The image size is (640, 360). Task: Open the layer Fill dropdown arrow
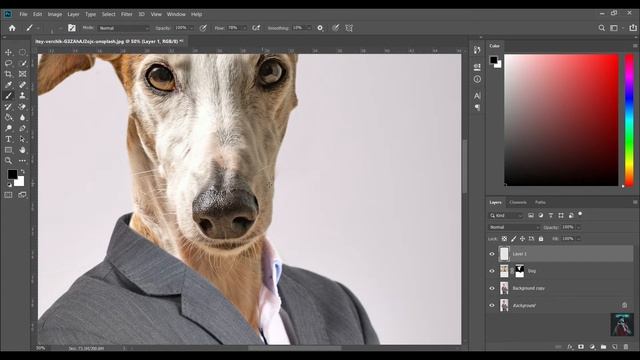[578, 238]
